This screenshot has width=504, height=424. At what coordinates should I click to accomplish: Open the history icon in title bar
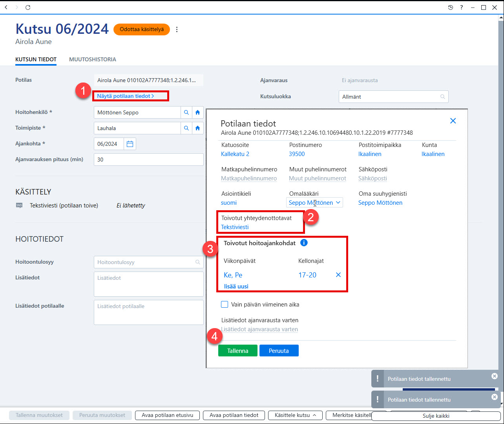pyautogui.click(x=451, y=7)
